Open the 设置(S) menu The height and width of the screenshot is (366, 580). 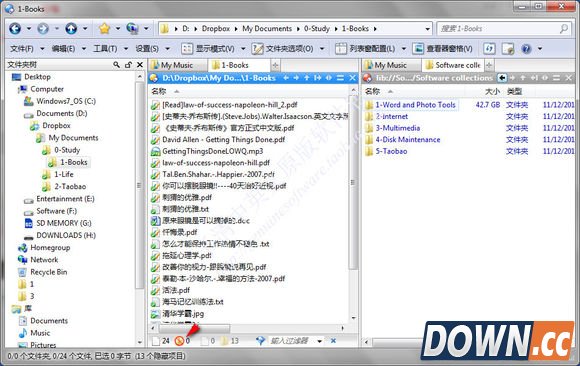[x=147, y=48]
